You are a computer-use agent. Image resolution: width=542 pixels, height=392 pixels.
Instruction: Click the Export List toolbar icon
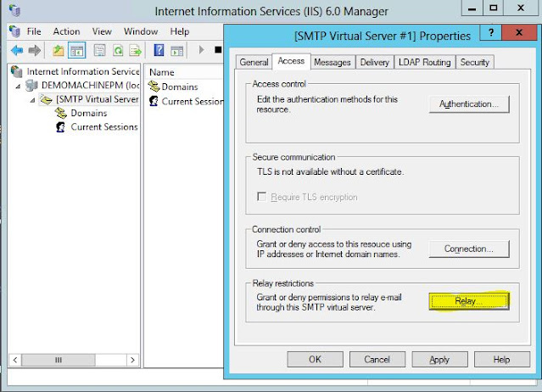coord(136,51)
